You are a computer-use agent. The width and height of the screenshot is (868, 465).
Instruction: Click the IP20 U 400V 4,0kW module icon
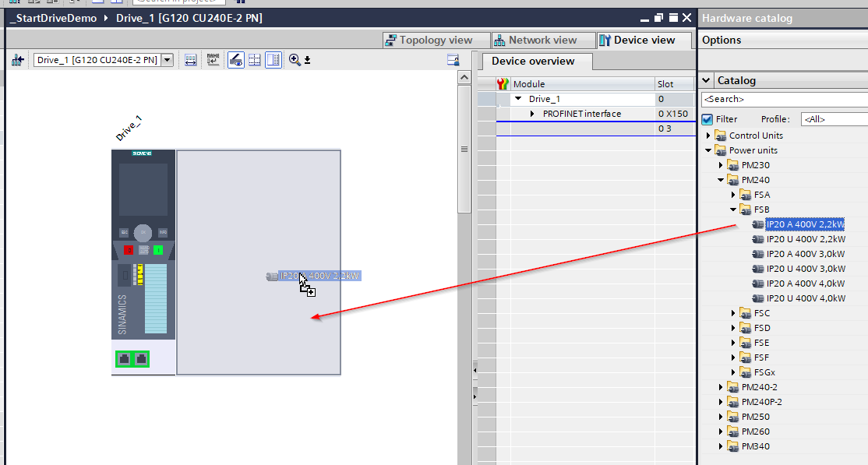click(x=758, y=298)
